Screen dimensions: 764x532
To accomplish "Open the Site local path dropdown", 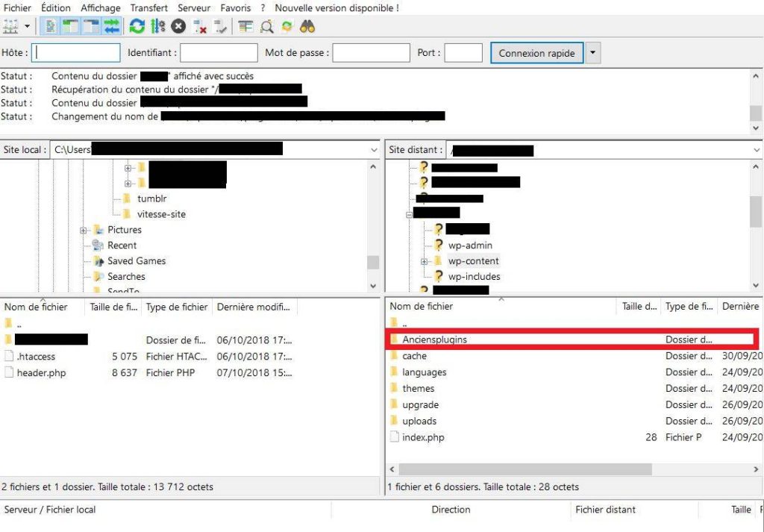I will (374, 150).
